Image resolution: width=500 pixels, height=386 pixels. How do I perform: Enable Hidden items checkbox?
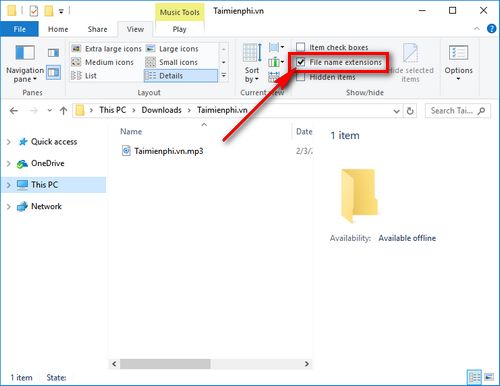tap(301, 77)
